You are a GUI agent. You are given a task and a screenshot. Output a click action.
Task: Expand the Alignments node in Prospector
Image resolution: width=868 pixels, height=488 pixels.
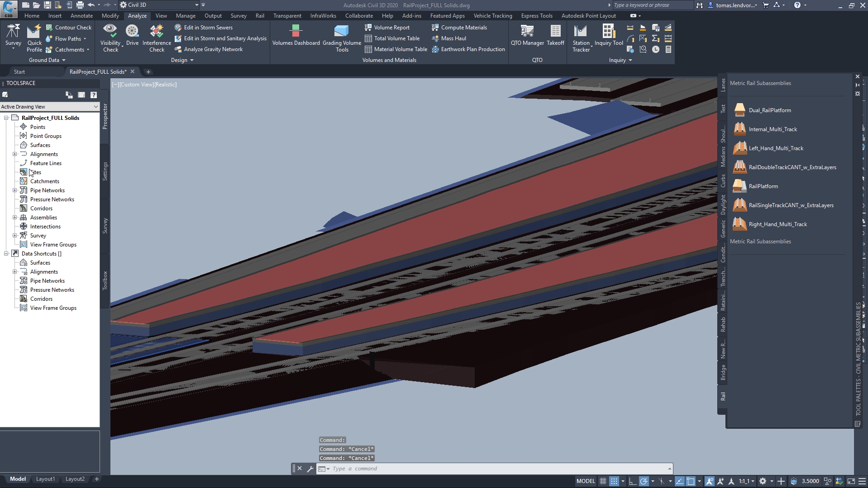[x=14, y=154]
